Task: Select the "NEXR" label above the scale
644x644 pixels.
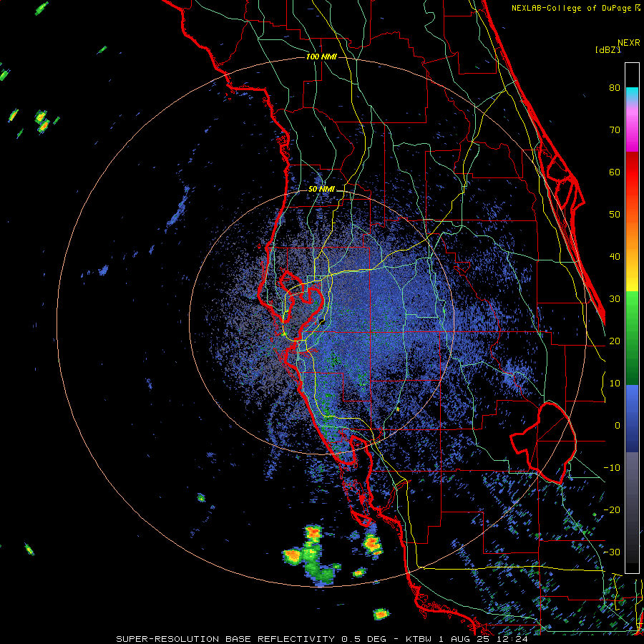Action: [x=629, y=43]
